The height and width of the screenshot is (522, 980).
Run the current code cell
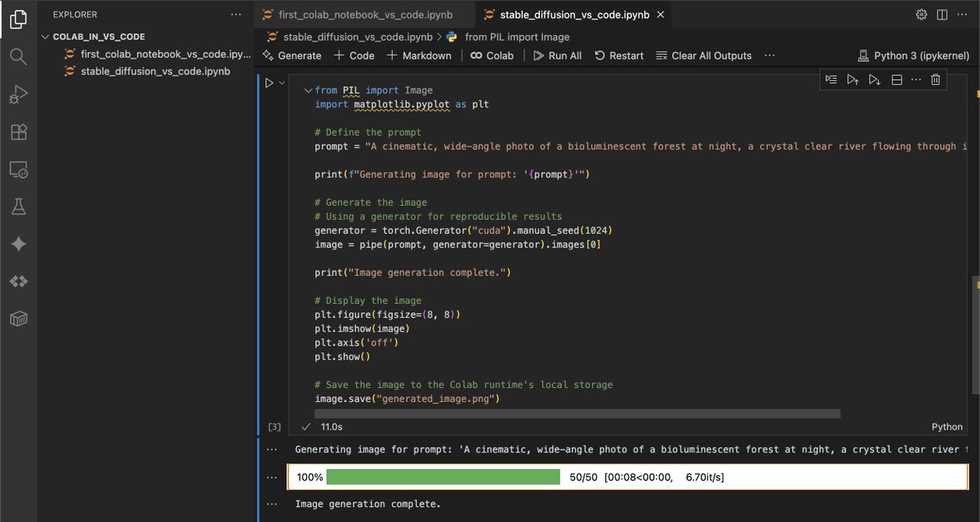(269, 83)
